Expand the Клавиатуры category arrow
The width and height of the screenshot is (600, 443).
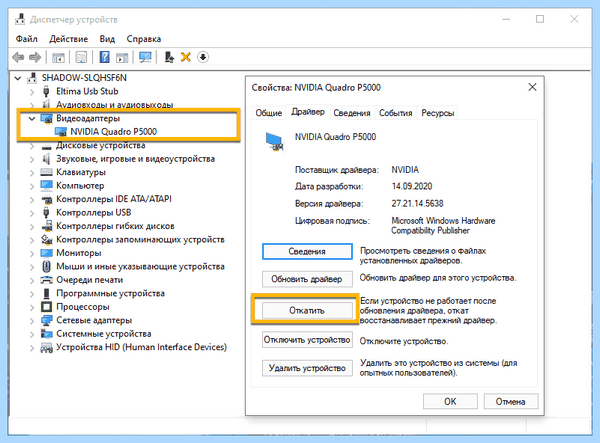[32, 173]
